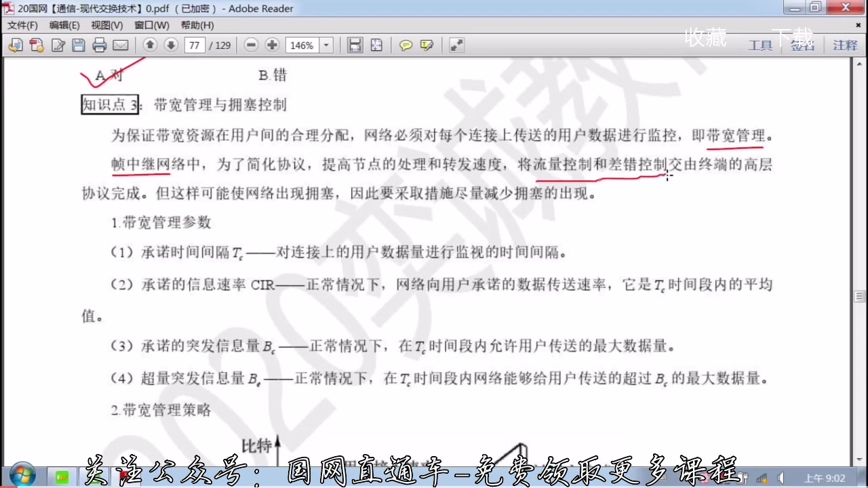
Task: Open the volume control in tray
Action: [x=781, y=478]
